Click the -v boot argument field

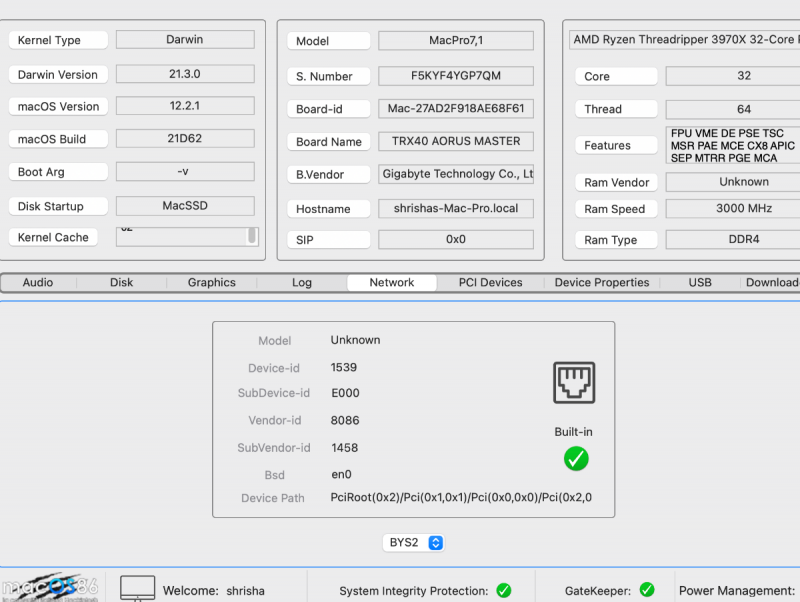coord(185,171)
